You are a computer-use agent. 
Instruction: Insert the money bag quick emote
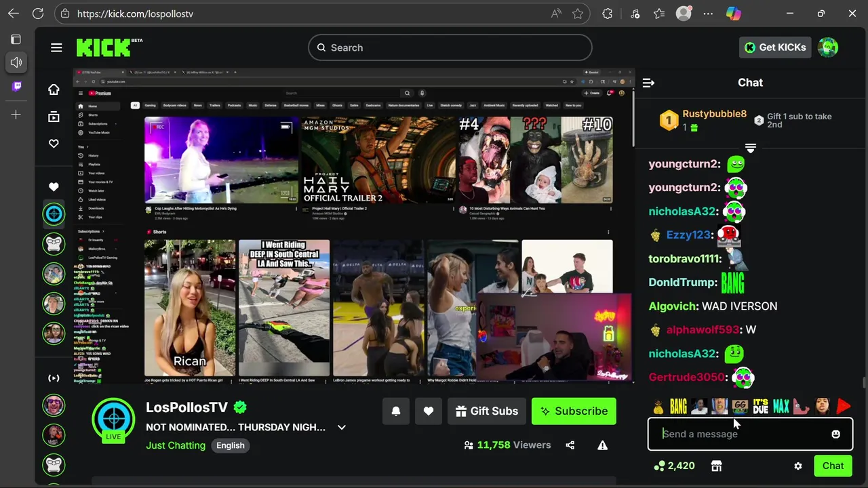(658, 407)
